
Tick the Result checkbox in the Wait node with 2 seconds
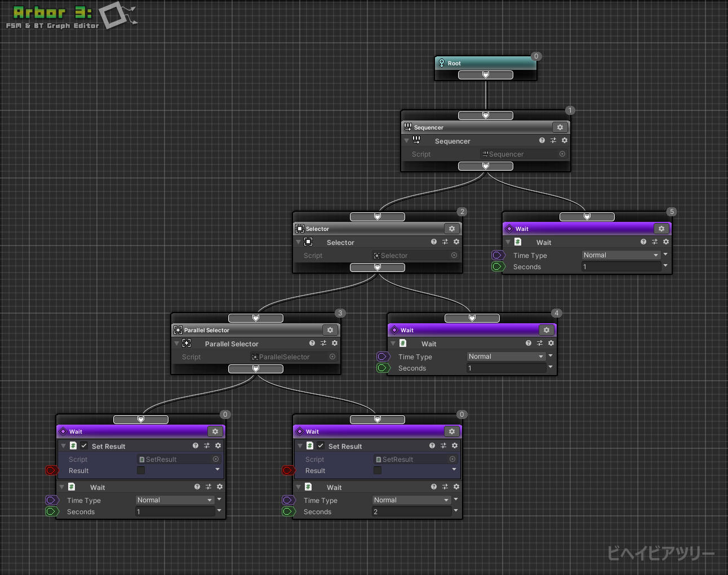coord(378,470)
